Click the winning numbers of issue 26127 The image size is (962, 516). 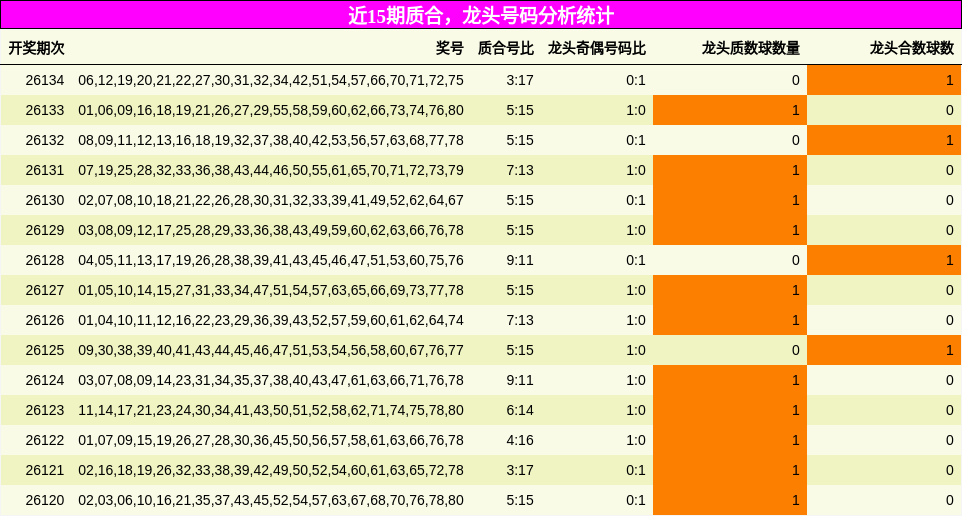271,290
